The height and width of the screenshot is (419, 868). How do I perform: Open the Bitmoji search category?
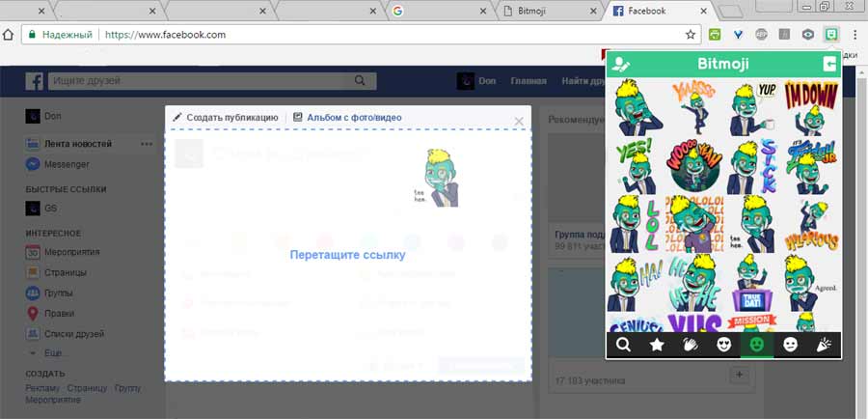point(623,346)
